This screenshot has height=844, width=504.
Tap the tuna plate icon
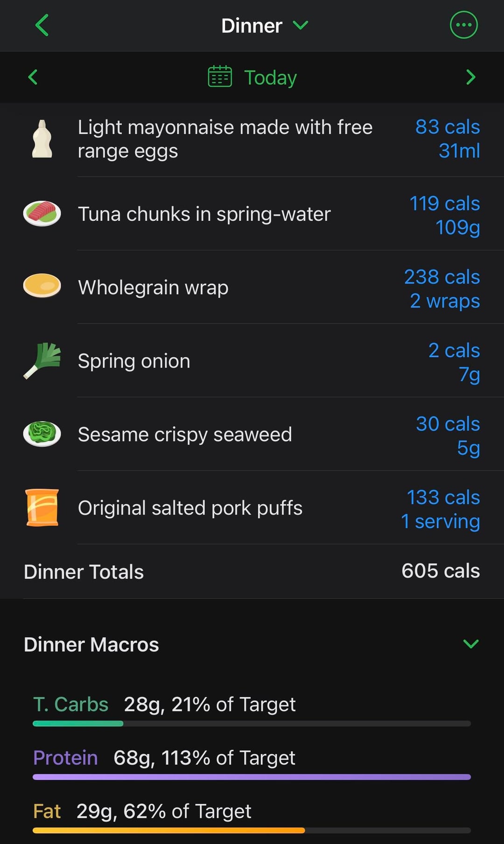pos(42,214)
